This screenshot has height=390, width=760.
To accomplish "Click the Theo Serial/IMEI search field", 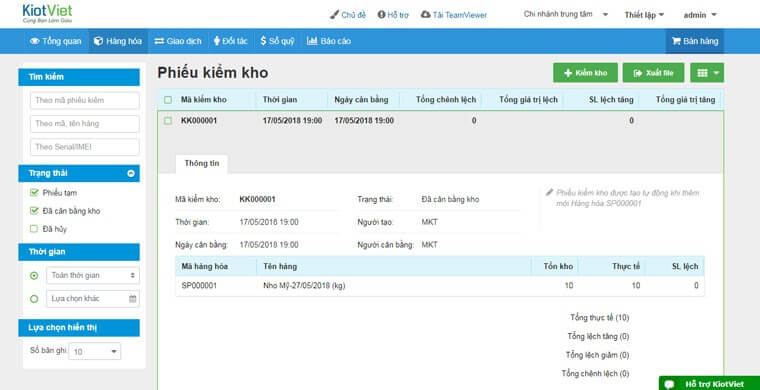I will click(x=85, y=147).
